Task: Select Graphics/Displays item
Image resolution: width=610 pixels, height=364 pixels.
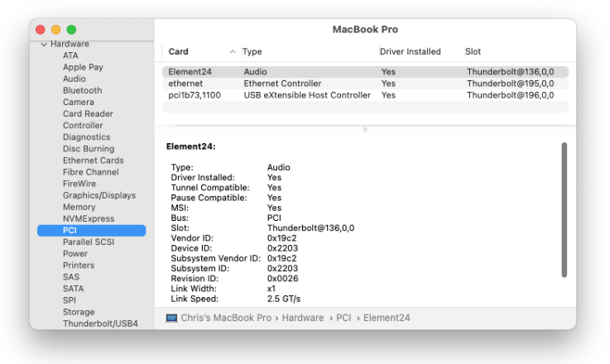Action: (99, 195)
